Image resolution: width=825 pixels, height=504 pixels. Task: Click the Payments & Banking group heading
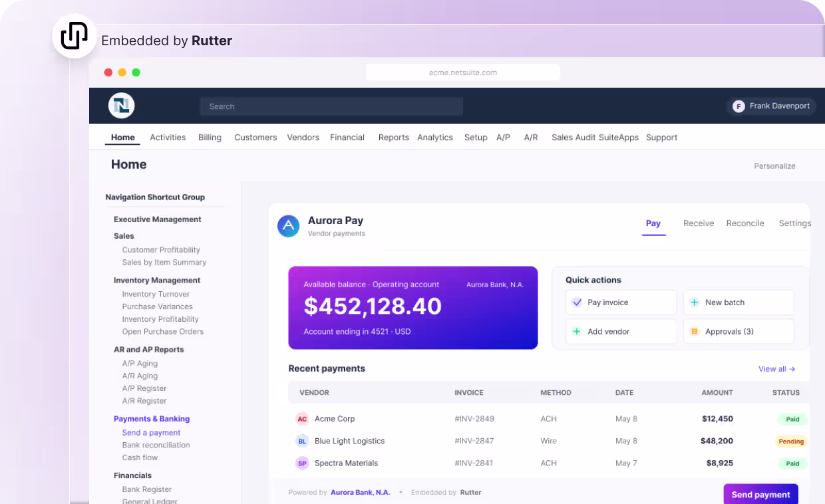[152, 419]
